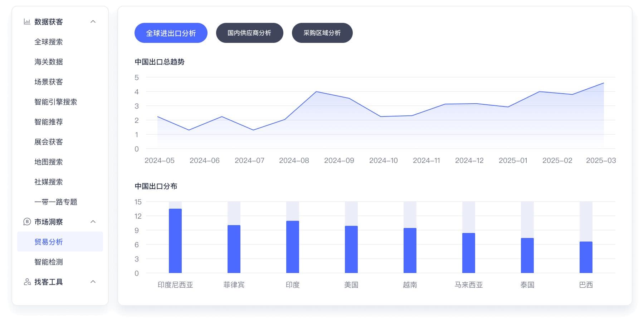Click the 2024-10 axis label

click(384, 160)
